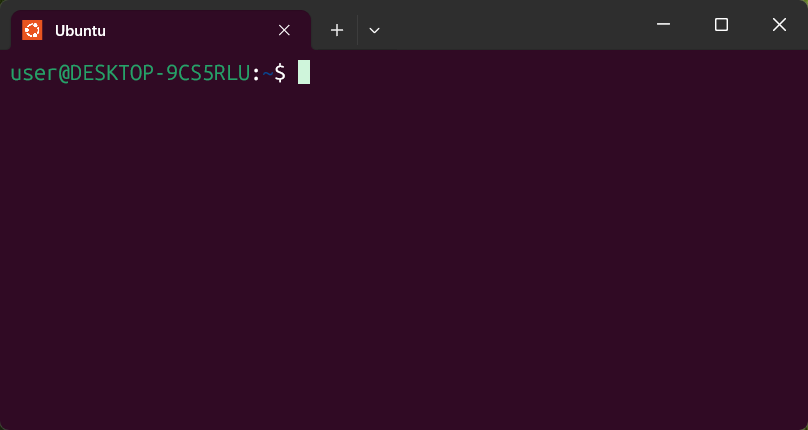The height and width of the screenshot is (430, 808).
Task: Click the blinking terminal cursor block
Action: [304, 72]
